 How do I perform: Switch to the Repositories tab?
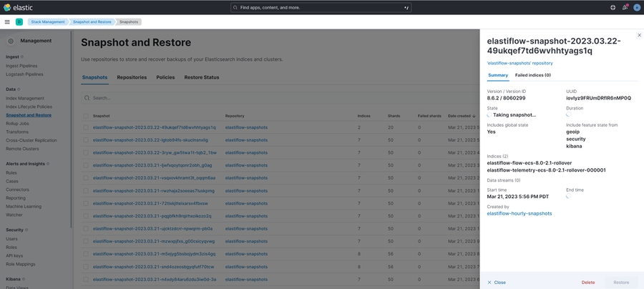pyautogui.click(x=132, y=77)
